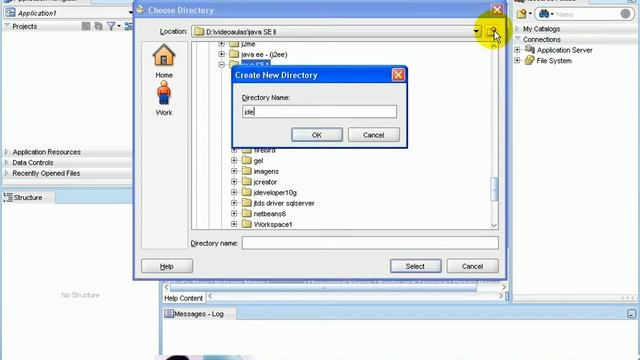This screenshot has height=360, width=640.
Task: Expand the jcreator folder node
Action: tap(234, 182)
